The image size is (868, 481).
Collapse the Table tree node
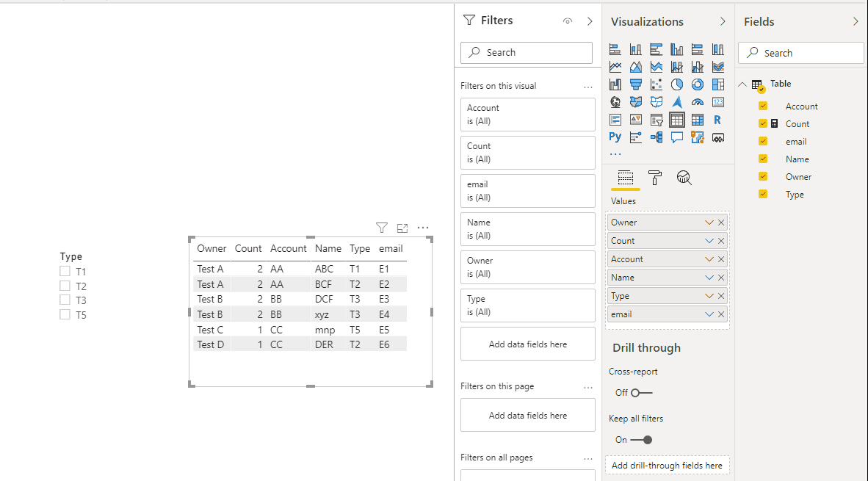point(742,84)
